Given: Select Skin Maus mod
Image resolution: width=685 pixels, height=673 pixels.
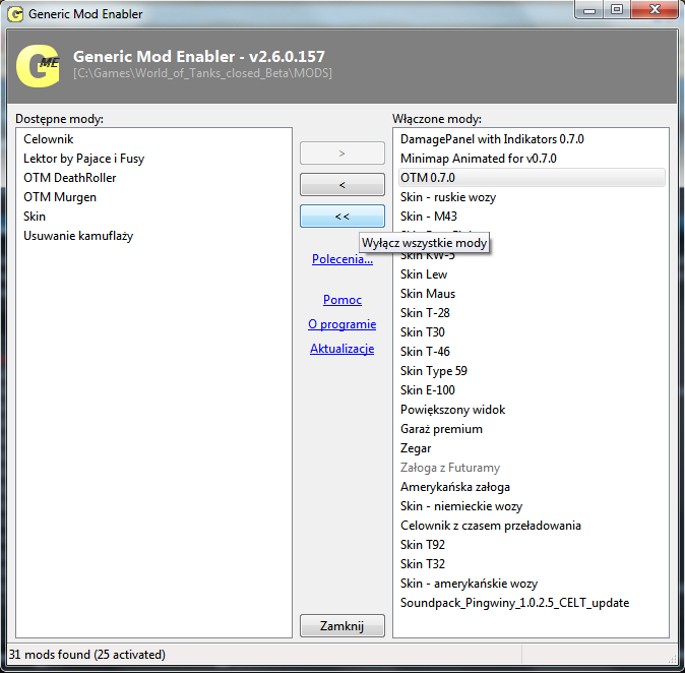Looking at the screenshot, I should (428, 293).
